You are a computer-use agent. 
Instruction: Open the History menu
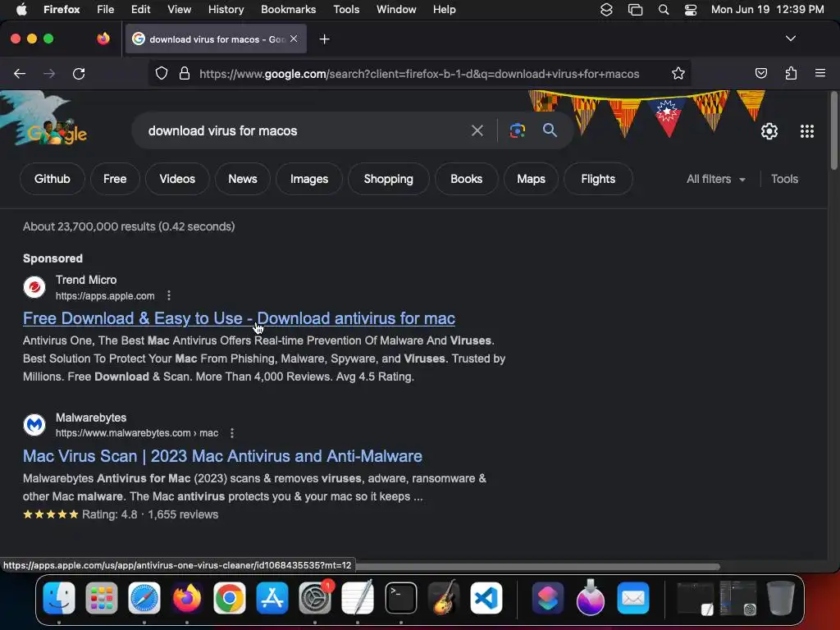[x=226, y=9]
